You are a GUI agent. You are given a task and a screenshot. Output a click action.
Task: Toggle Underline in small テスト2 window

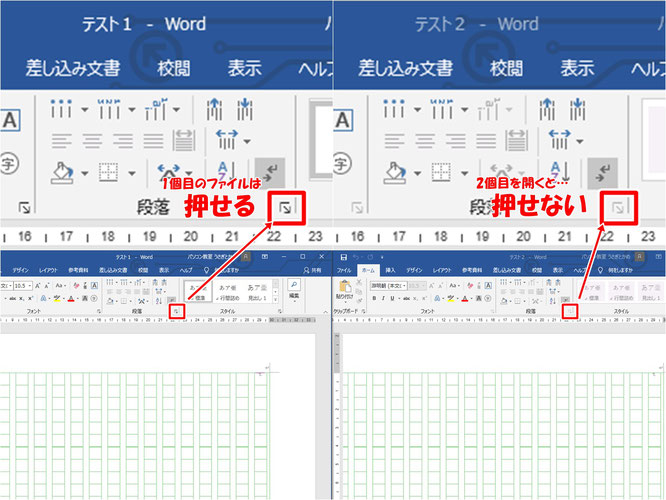[392, 299]
